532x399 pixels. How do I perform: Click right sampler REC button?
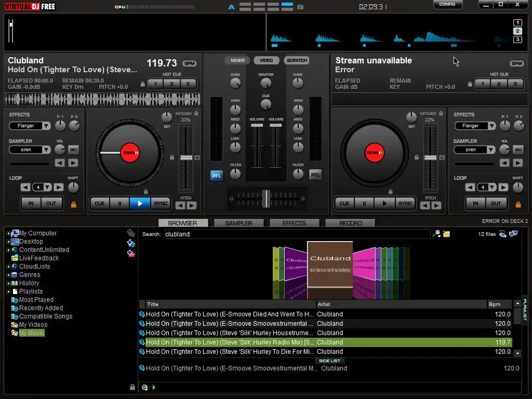coord(518,150)
